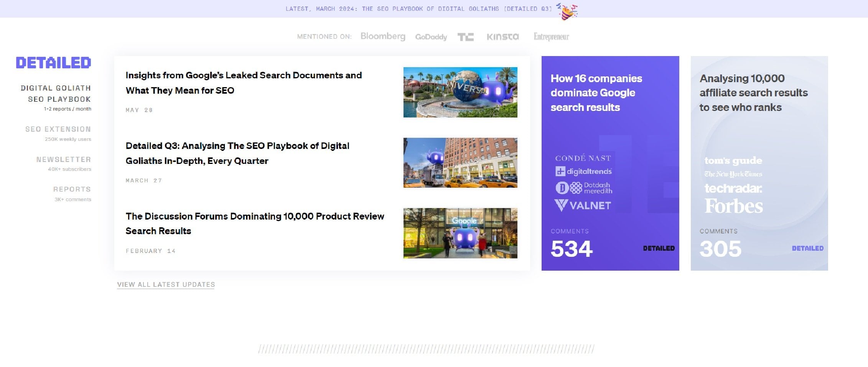Click the '40K+ subscribers' text
The image size is (868, 367).
click(69, 169)
